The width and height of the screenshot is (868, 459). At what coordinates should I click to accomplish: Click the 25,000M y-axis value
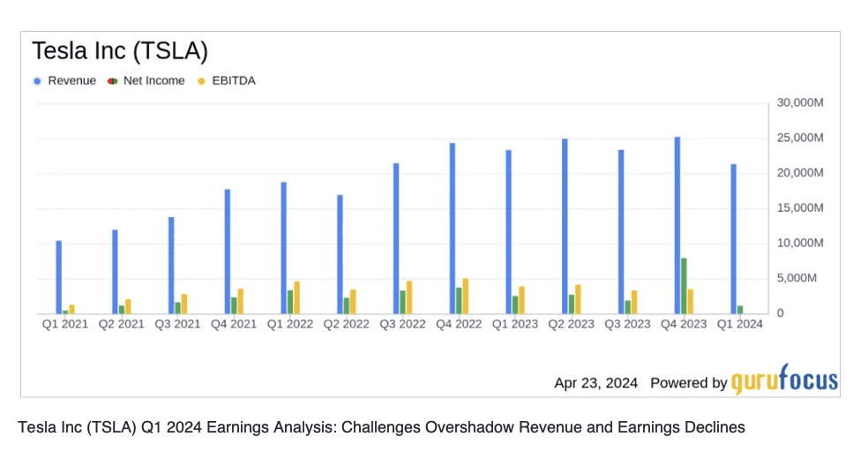[x=800, y=138]
